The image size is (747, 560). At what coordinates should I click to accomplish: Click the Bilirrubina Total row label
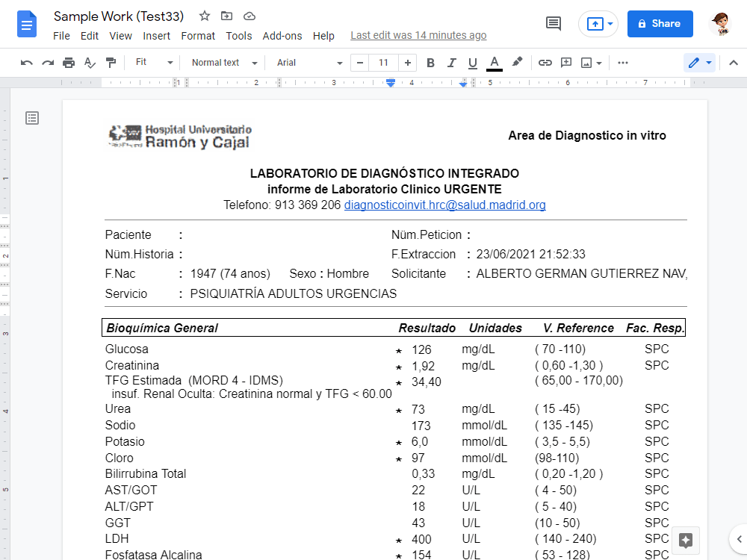[146, 474]
